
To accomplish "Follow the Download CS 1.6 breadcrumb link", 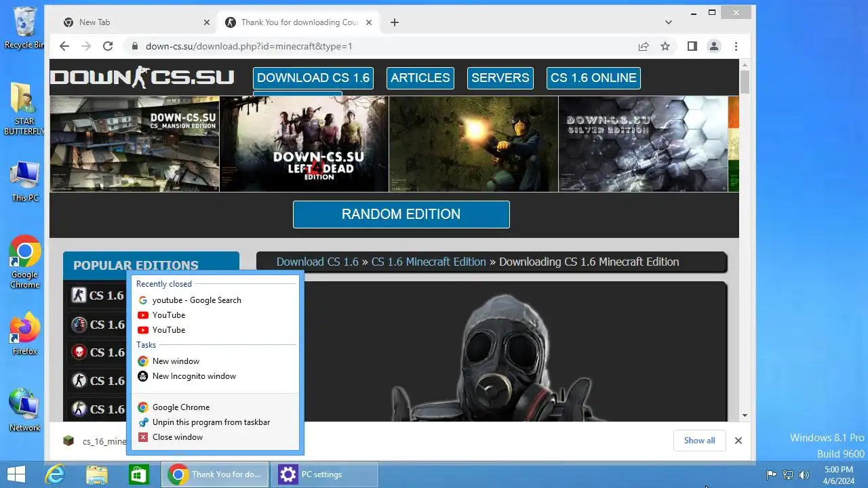I will (x=317, y=262).
